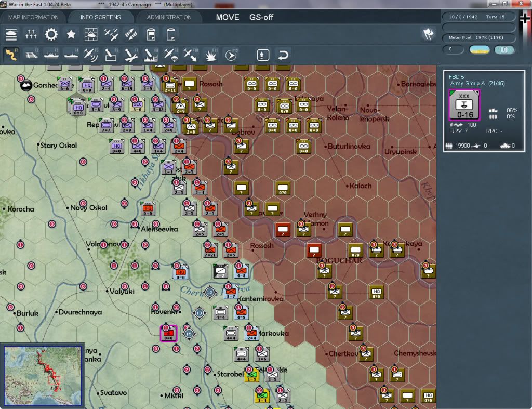The height and width of the screenshot is (409, 532).
Task: Click the Valyuki town label
Action: [122, 291]
